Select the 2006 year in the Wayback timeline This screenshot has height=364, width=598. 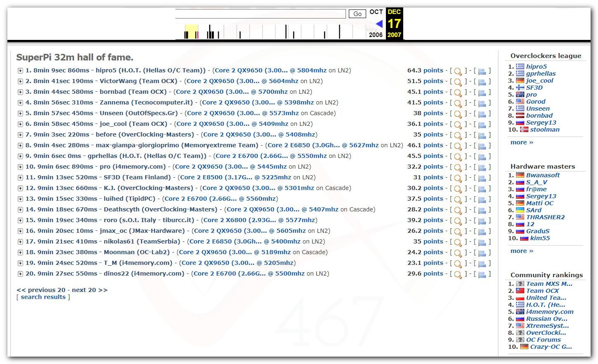coord(376,35)
